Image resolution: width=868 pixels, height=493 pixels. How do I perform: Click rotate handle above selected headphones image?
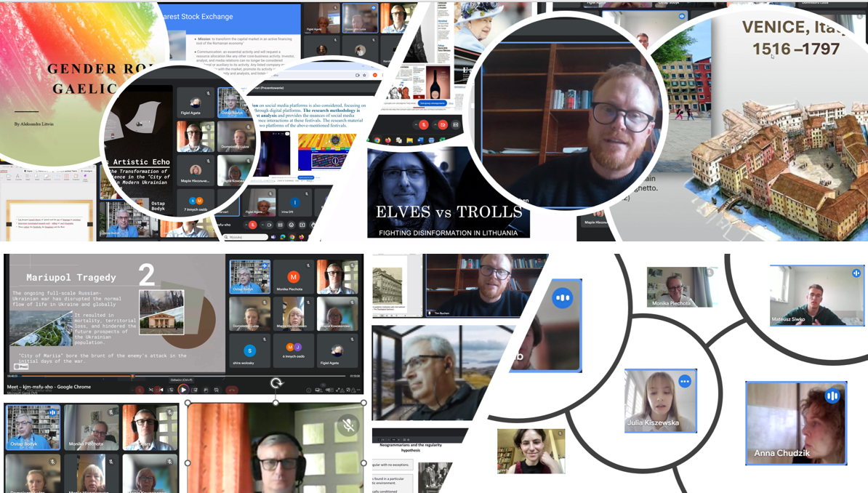pyautogui.click(x=276, y=382)
